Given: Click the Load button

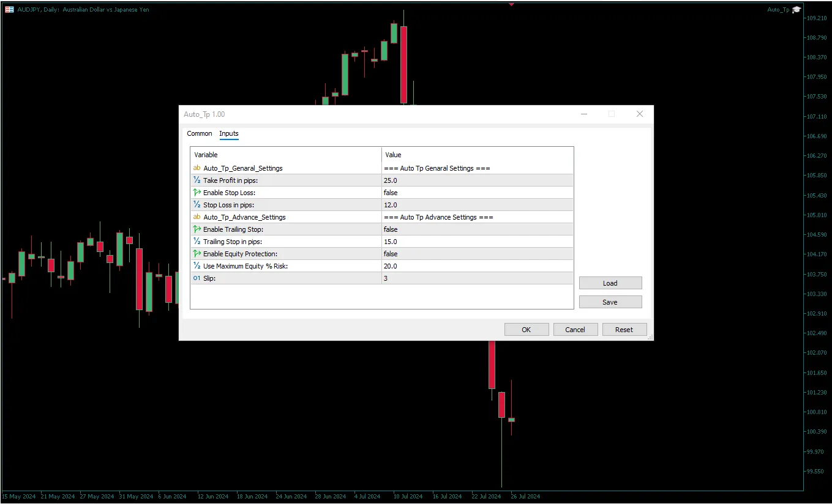Looking at the screenshot, I should [610, 283].
